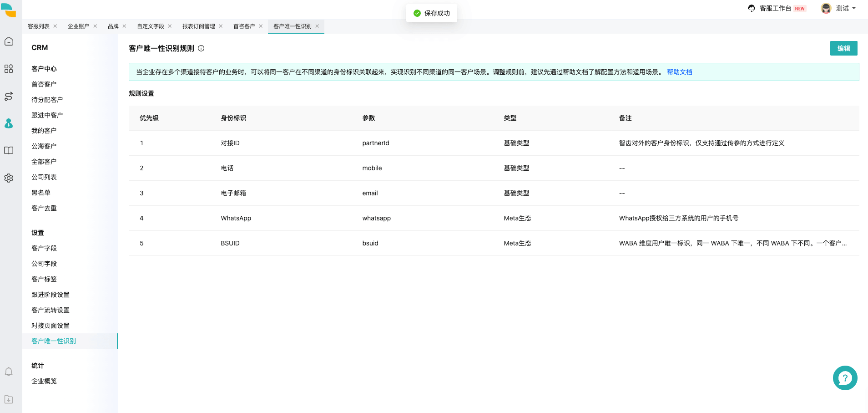
Task: Close the 客户唯一性识别 tab
Action: 317,26
